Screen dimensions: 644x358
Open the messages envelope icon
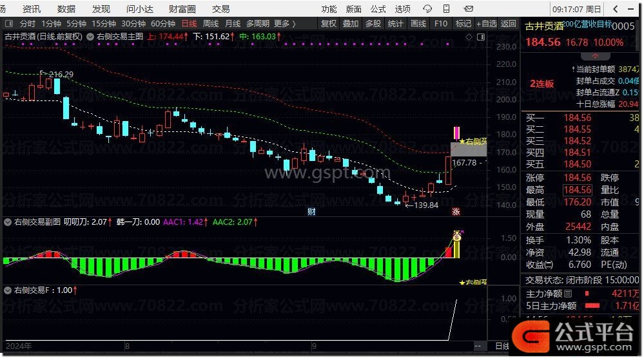[468, 8]
